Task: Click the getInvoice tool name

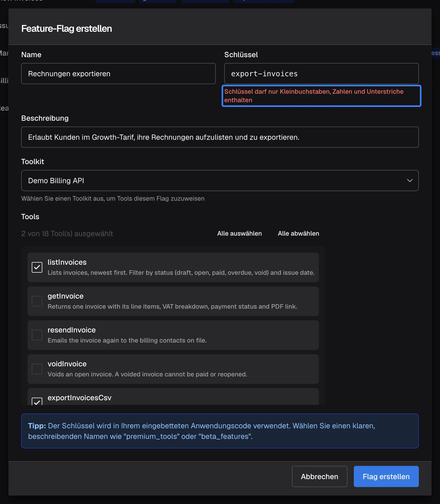Action: point(66,296)
